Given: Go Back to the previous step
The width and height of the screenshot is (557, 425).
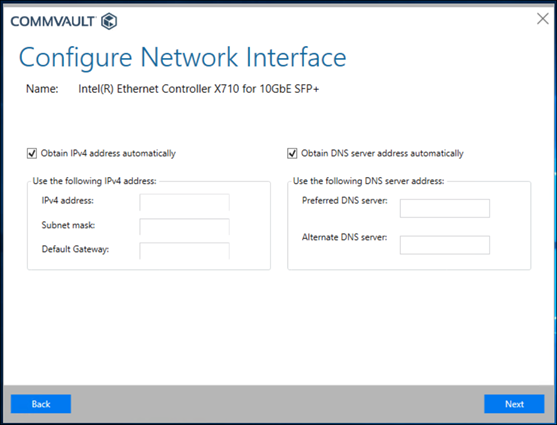Looking at the screenshot, I should [41, 404].
